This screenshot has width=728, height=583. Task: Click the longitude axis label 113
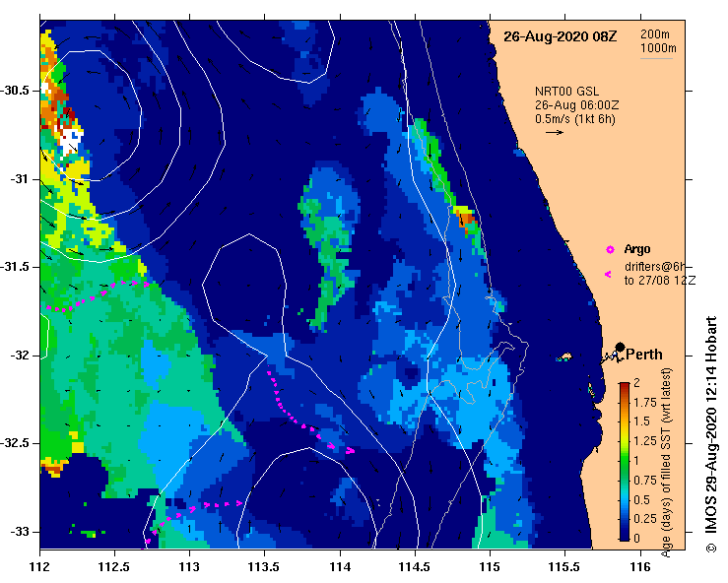coord(189,567)
